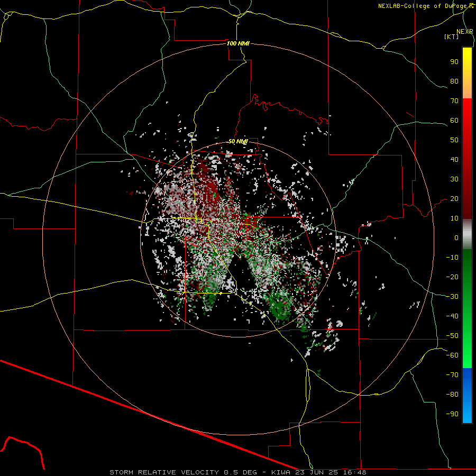Click the -90 knot scale label
This screenshot has height=476, width=476.
[x=452, y=414]
